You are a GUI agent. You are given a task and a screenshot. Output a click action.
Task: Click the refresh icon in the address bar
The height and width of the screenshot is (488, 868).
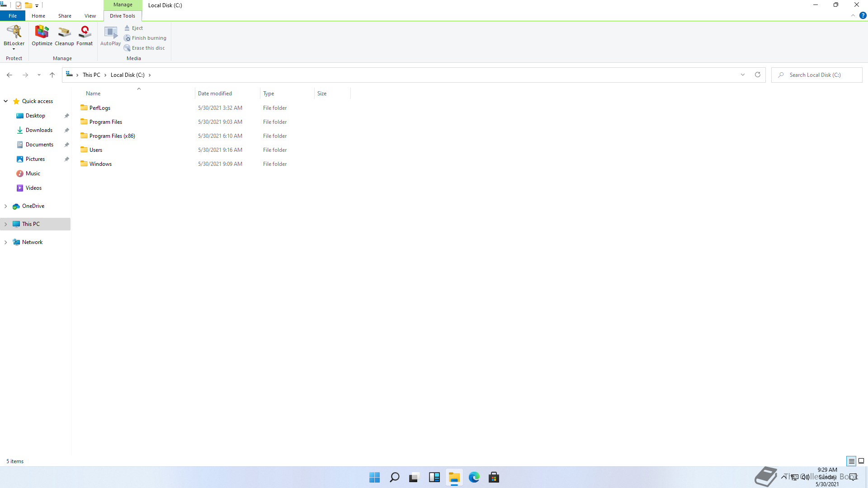click(758, 75)
